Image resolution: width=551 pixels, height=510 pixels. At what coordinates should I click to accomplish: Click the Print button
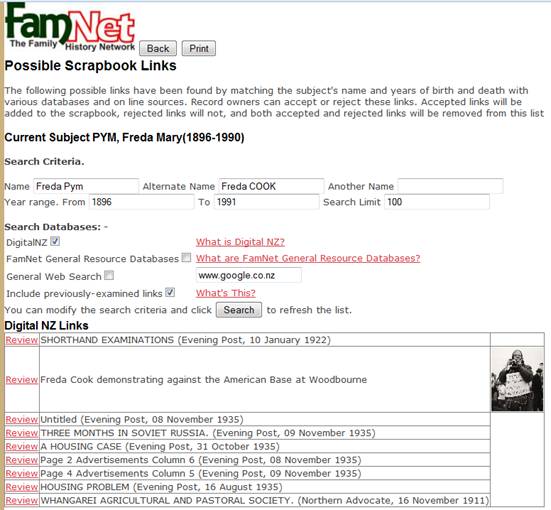coord(199,48)
